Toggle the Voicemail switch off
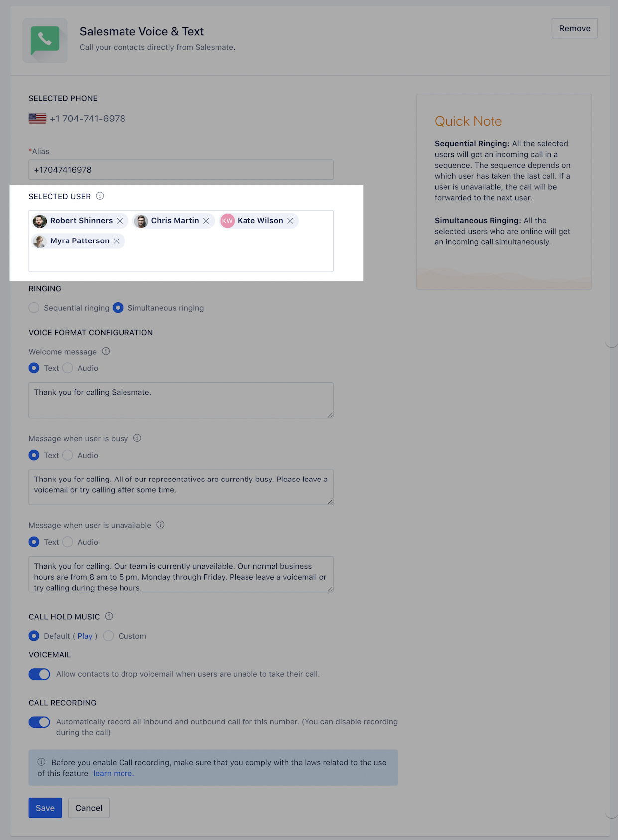The height and width of the screenshot is (840, 618). [x=39, y=674]
